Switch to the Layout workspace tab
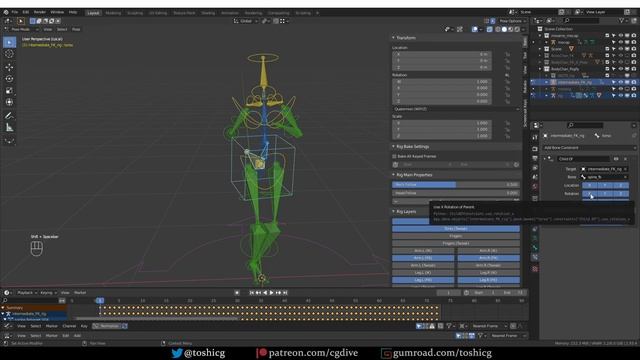Image resolution: width=640 pixels, height=360 pixels. [x=93, y=13]
